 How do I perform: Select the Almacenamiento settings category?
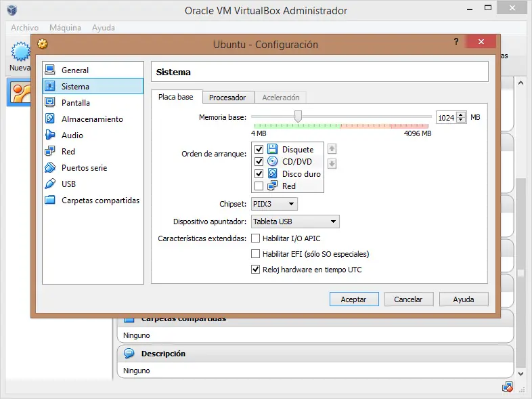[93, 119]
